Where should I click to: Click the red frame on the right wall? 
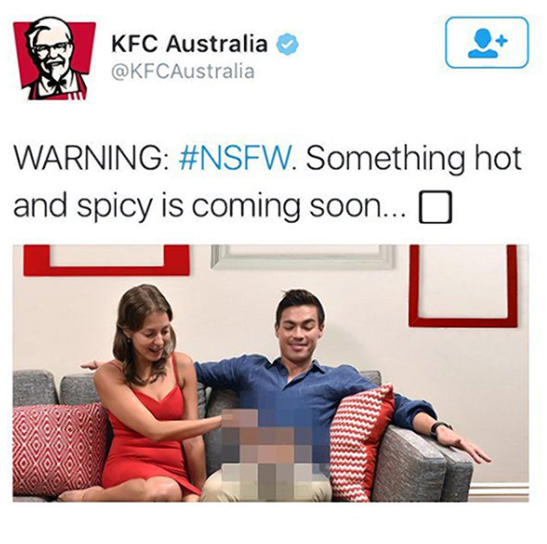coord(463,286)
